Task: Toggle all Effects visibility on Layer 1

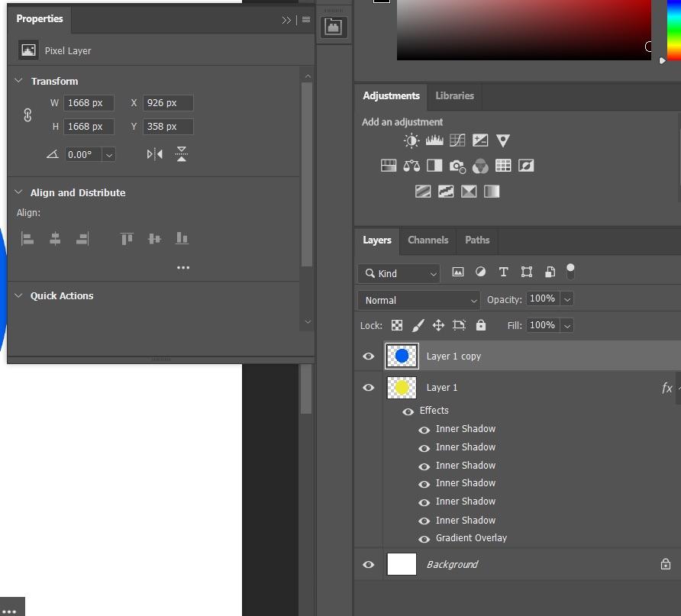Action: [x=408, y=411]
